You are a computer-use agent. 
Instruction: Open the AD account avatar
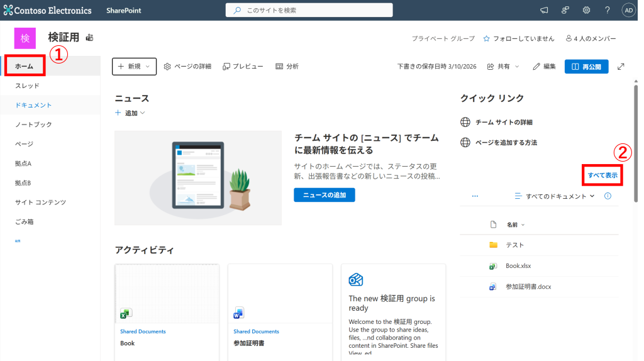(x=628, y=10)
